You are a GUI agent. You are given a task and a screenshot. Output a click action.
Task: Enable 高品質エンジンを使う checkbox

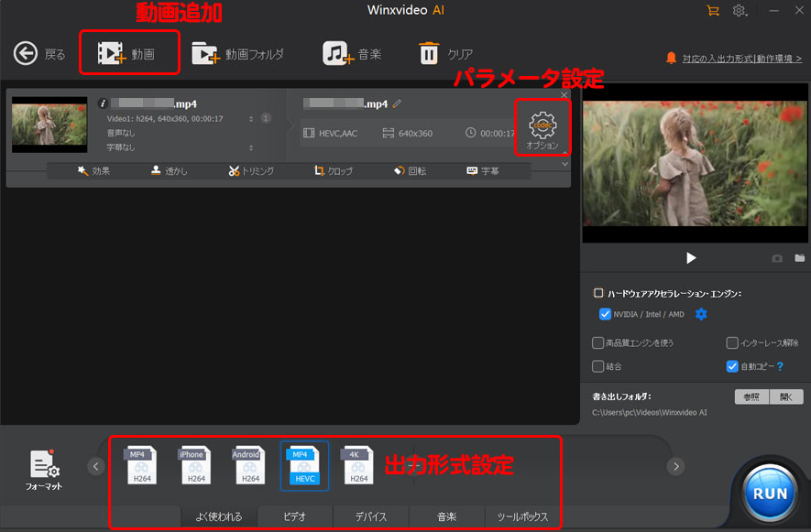[598, 343]
